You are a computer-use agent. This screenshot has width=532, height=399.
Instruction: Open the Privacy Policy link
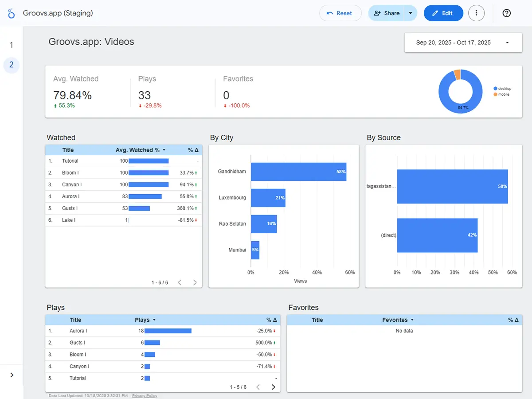click(x=145, y=395)
